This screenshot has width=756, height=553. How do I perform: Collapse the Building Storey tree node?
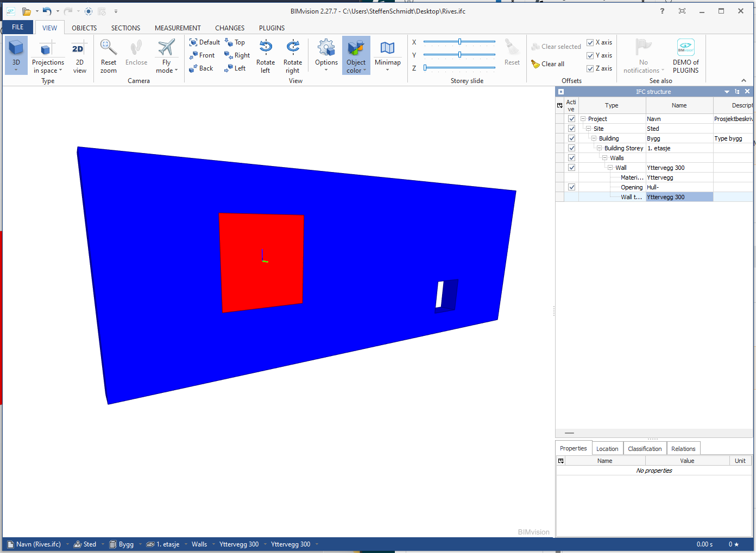599,148
